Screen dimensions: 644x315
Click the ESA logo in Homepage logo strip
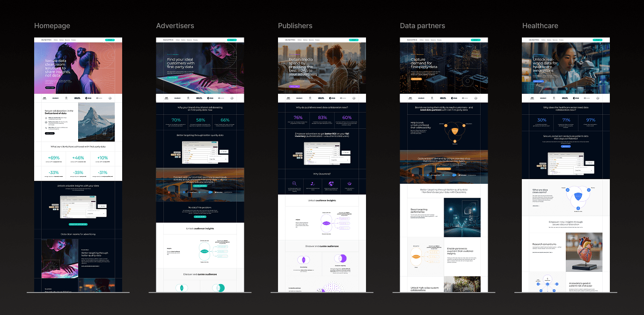point(88,98)
